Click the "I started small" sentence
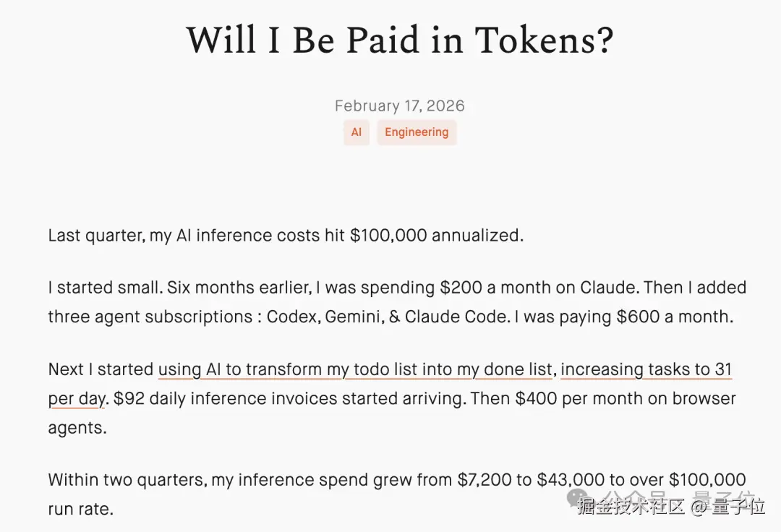Image resolution: width=781 pixels, height=532 pixels. coord(103,288)
